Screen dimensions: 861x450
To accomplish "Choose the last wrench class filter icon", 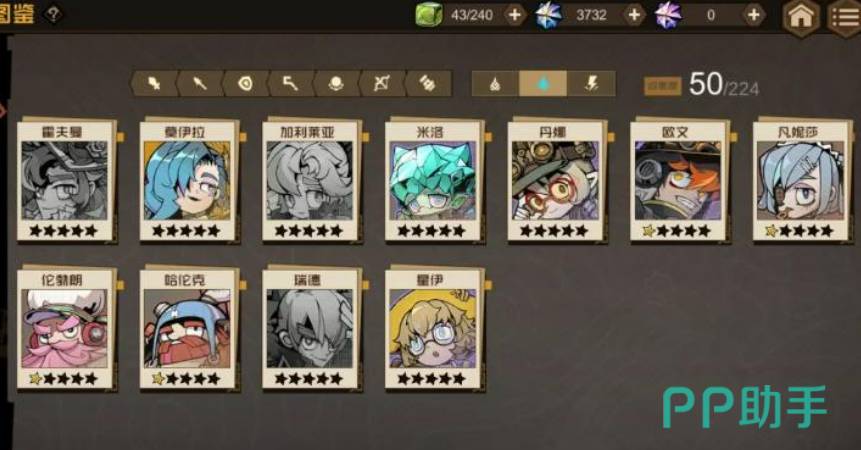I will click(x=428, y=84).
